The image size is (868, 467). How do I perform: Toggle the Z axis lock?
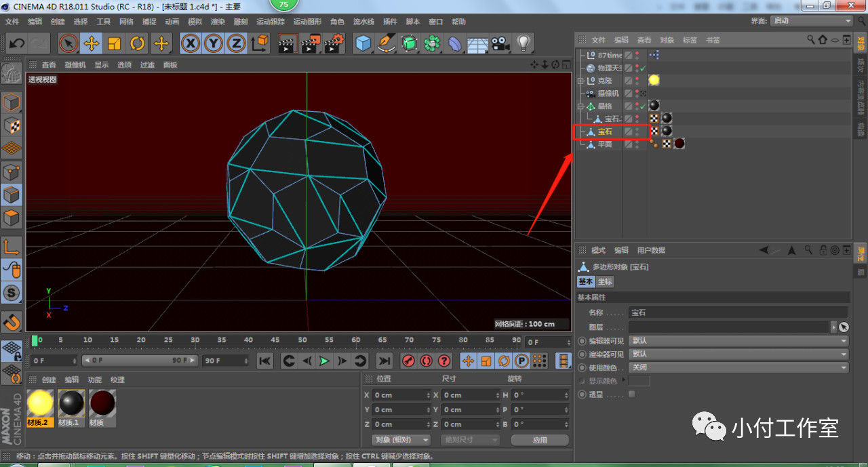click(236, 44)
